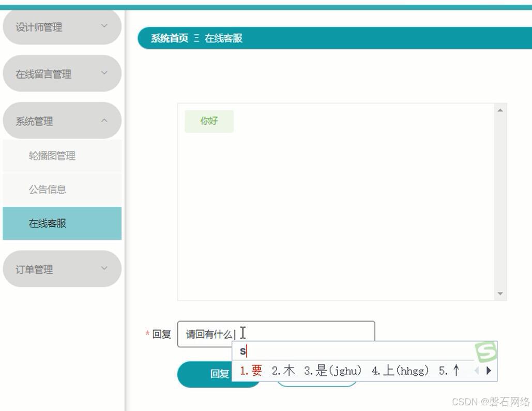This screenshot has height=411, width=532.
Task: Click the IME candidate next-page arrow
Action: coord(489,371)
